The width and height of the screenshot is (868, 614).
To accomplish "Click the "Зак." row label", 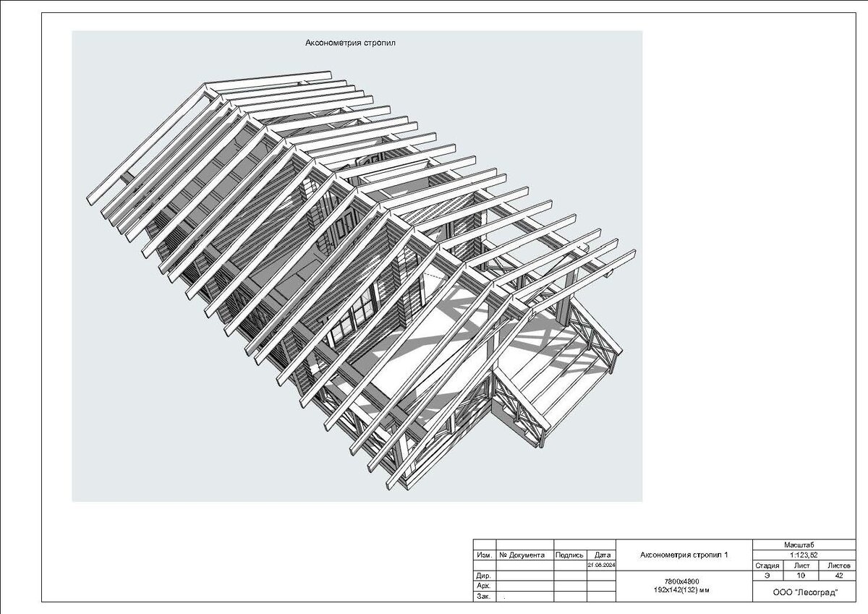I will tap(485, 597).
